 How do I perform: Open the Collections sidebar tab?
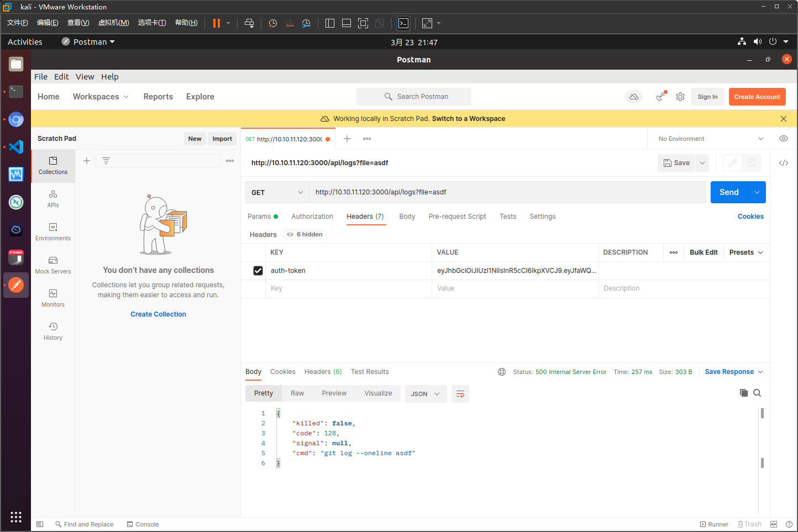pyautogui.click(x=53, y=166)
